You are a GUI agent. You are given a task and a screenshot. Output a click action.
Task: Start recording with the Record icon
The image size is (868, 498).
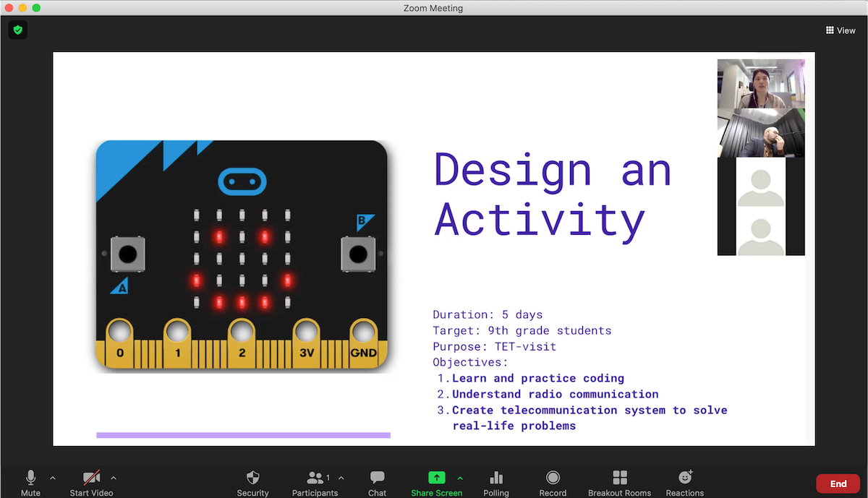553,483
